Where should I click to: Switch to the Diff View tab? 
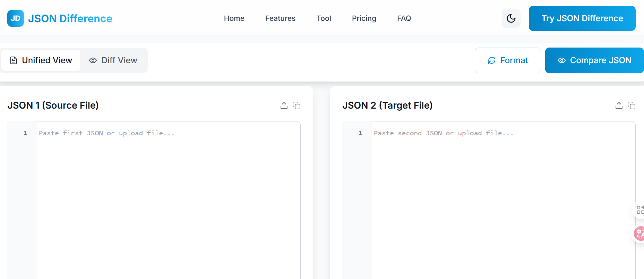coord(113,60)
